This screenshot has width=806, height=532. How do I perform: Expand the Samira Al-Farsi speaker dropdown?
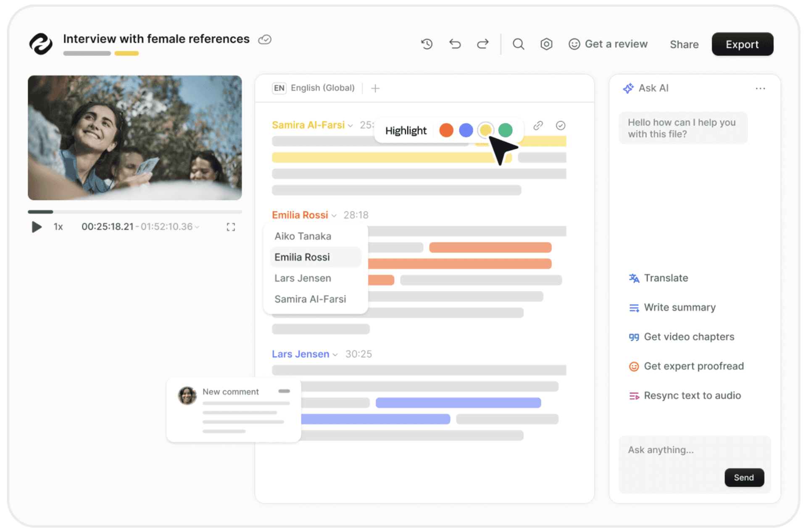tap(350, 125)
